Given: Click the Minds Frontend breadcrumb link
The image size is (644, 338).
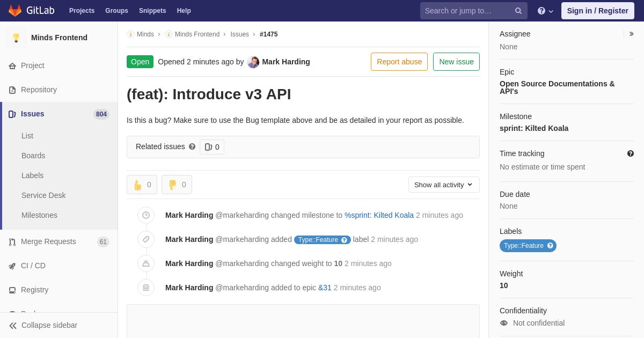Looking at the screenshot, I should click(x=197, y=34).
